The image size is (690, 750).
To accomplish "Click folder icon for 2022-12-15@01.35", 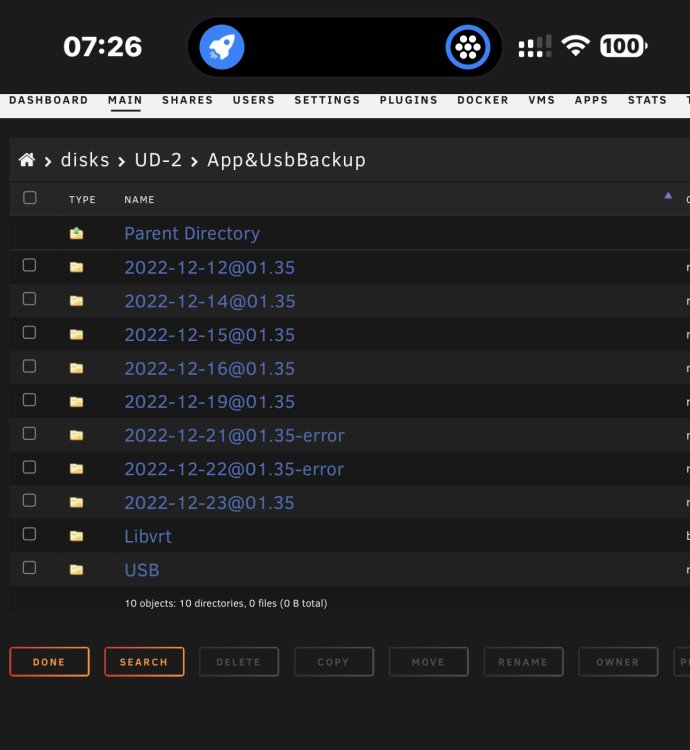I will [77, 334].
